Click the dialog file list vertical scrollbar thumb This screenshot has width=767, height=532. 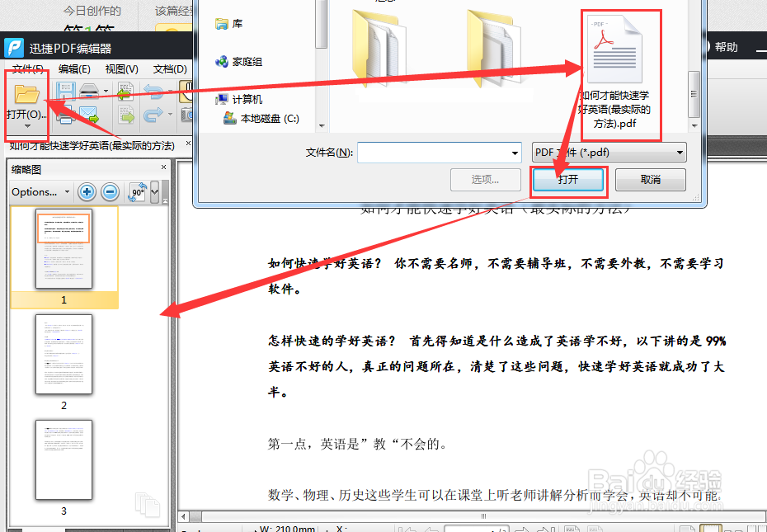pyautogui.click(x=694, y=94)
